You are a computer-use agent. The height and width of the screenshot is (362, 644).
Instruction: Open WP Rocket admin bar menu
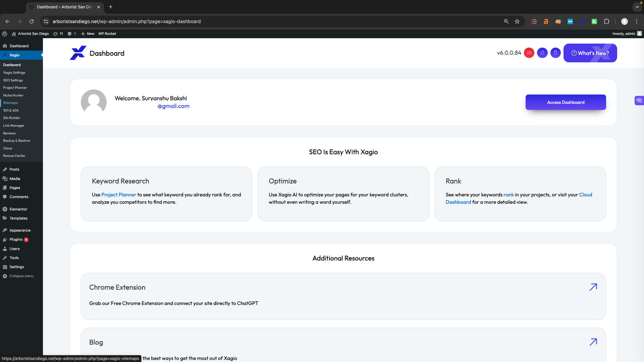pos(107,34)
